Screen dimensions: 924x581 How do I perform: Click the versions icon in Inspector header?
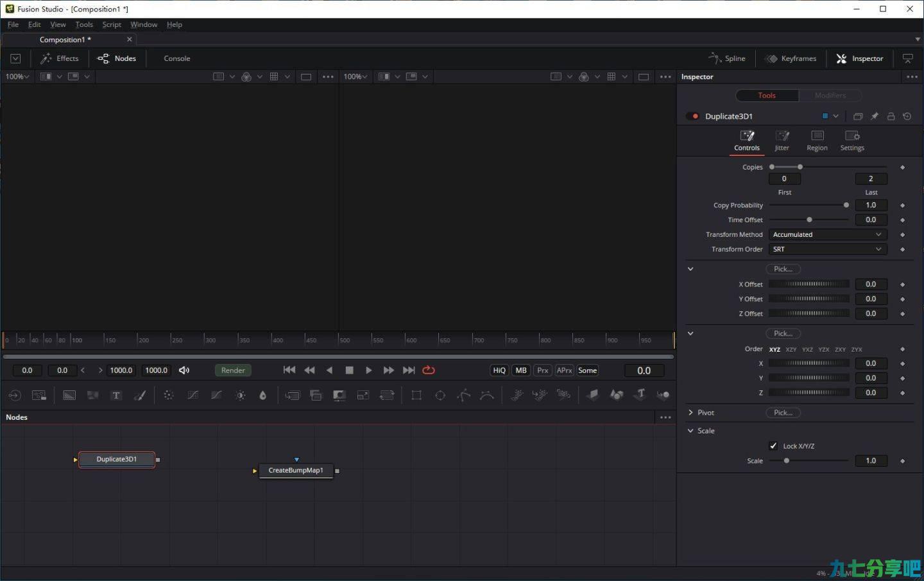(x=858, y=116)
